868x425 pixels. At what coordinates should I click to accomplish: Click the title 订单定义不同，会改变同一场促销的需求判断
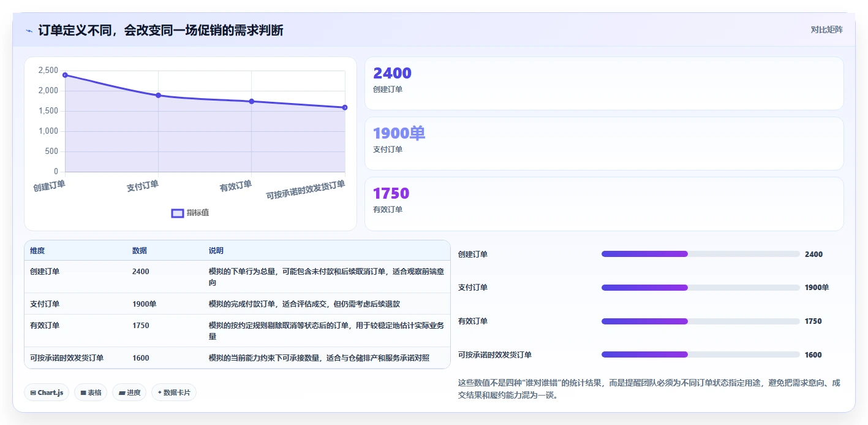tap(160, 30)
